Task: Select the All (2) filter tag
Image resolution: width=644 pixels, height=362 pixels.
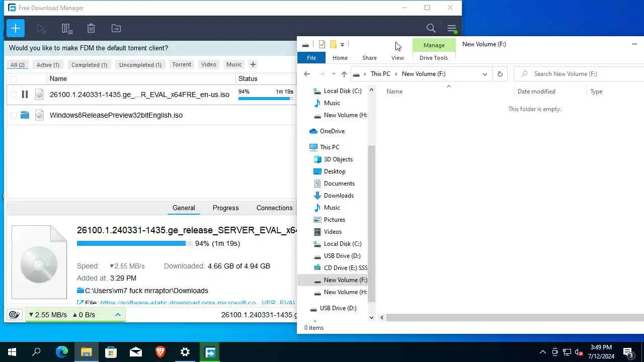Action: [x=18, y=65]
